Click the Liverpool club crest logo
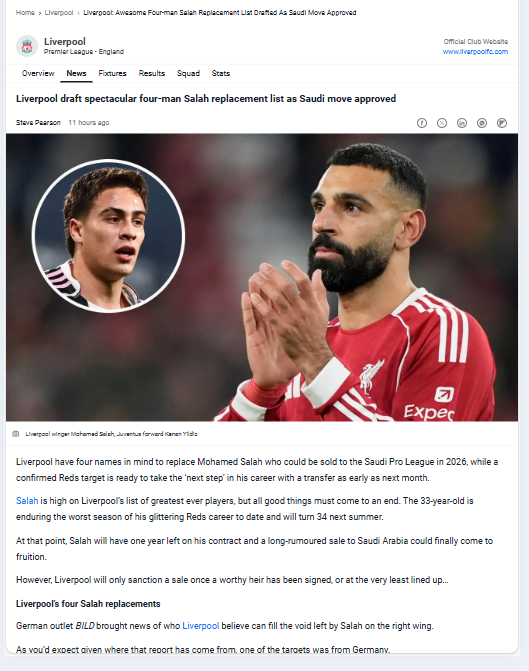529x671 pixels. pos(27,46)
